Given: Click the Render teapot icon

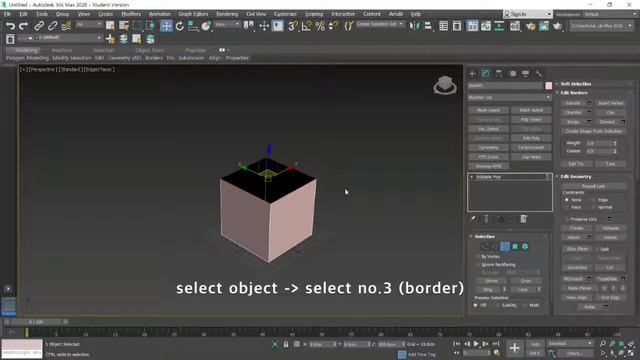Looking at the screenshot, I should coord(557,26).
